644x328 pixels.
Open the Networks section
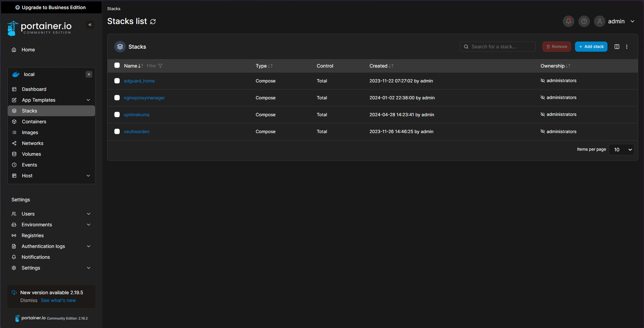click(x=32, y=143)
